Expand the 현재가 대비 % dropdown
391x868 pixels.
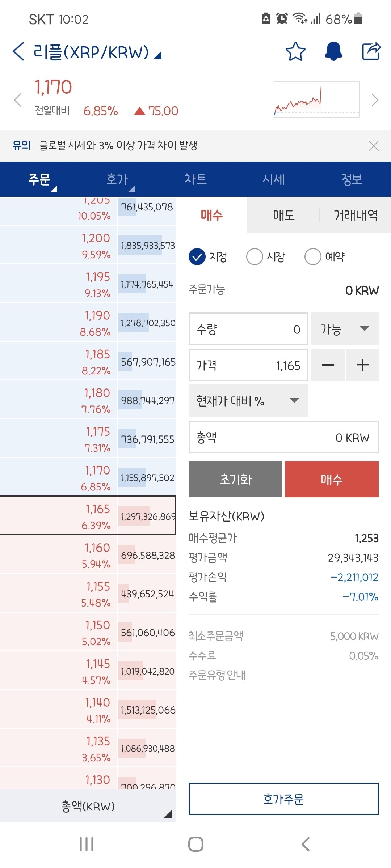point(248,400)
